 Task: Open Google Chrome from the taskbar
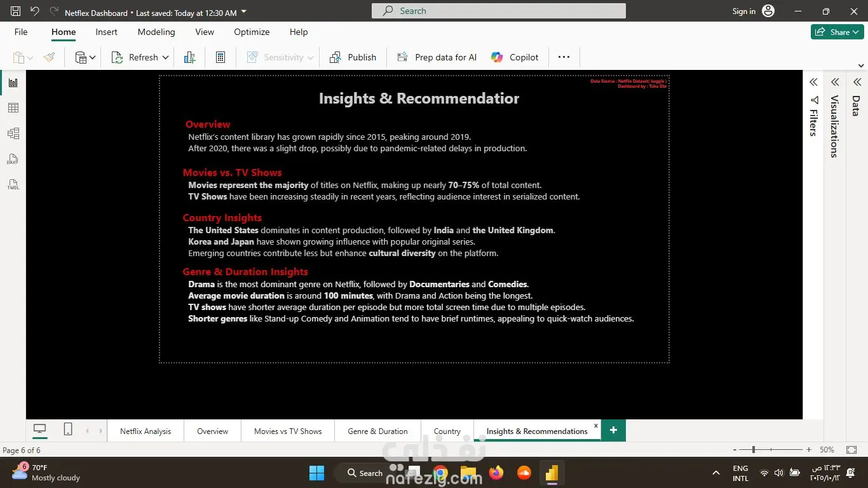(440, 473)
